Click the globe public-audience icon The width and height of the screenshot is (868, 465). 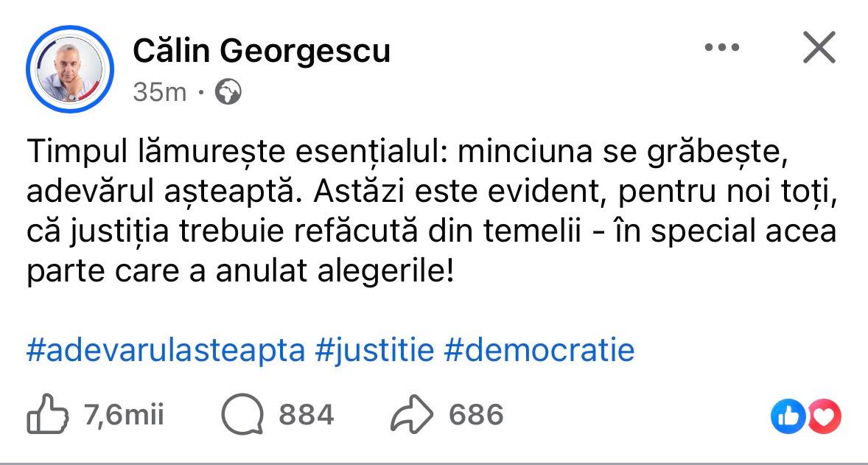pos(228,92)
